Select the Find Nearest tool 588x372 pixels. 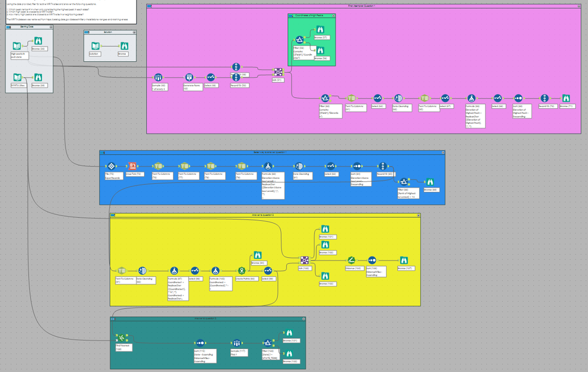click(x=121, y=338)
